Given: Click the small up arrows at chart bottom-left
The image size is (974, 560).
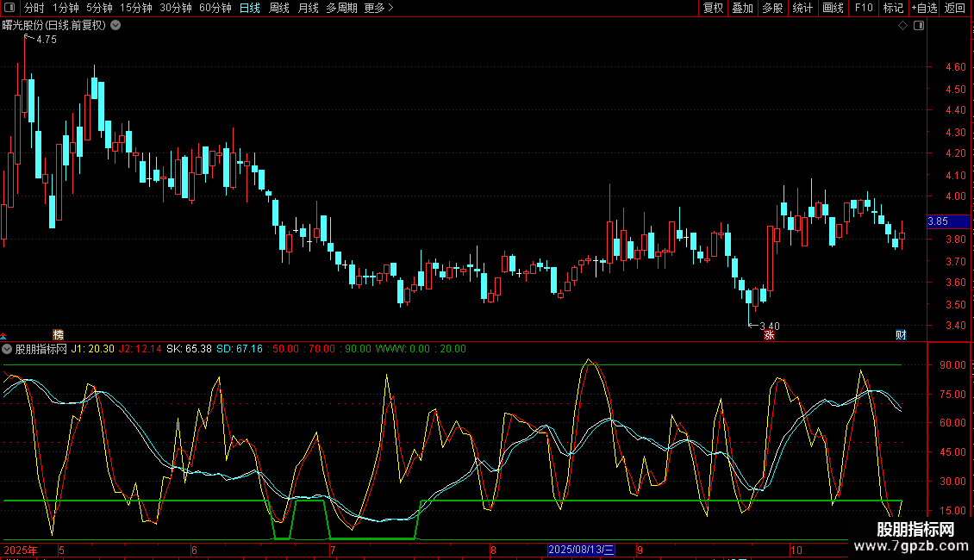Looking at the screenshot, I should click(3, 336).
